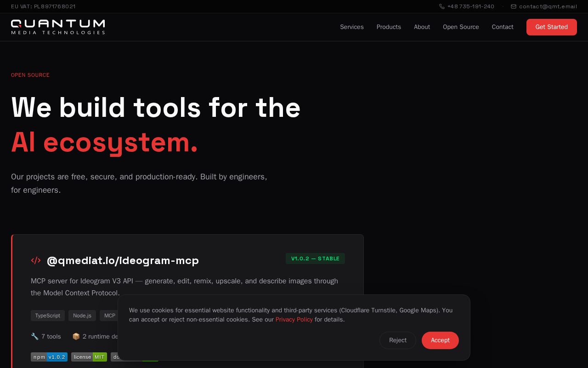This screenshot has height=368, width=588.
Task: Open the Services menu item
Action: (x=352, y=27)
